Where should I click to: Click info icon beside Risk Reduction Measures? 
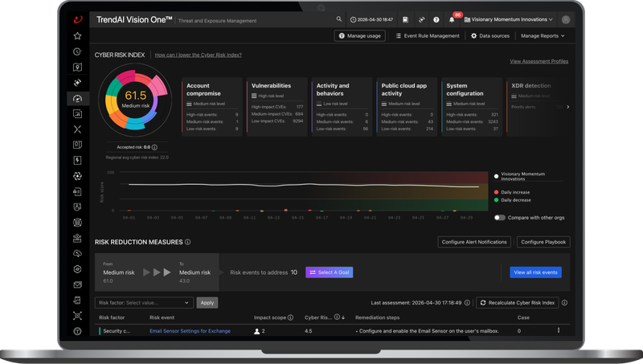click(x=187, y=242)
